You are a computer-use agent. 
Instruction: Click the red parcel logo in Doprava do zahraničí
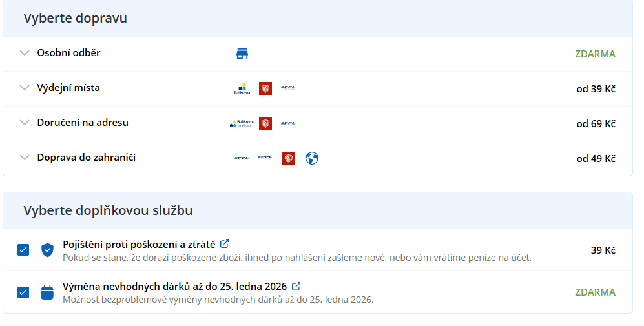pos(289,158)
